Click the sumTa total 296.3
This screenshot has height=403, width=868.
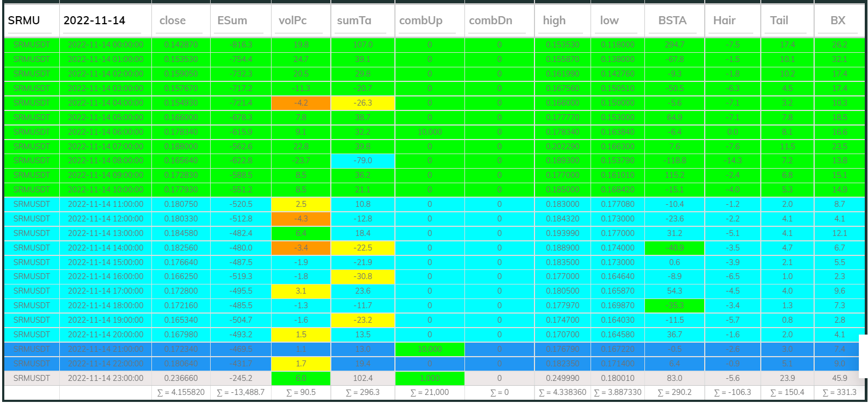coord(363,392)
